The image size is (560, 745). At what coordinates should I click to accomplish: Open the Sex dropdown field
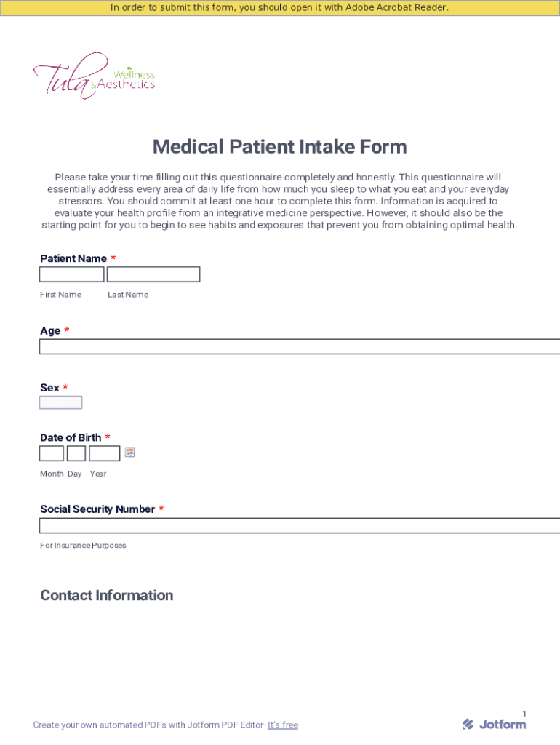pos(60,402)
